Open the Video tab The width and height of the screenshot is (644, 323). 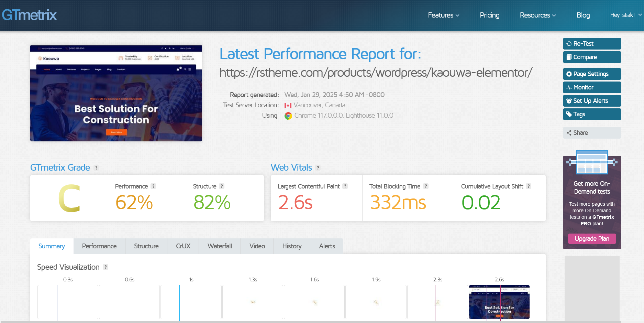[x=257, y=246]
